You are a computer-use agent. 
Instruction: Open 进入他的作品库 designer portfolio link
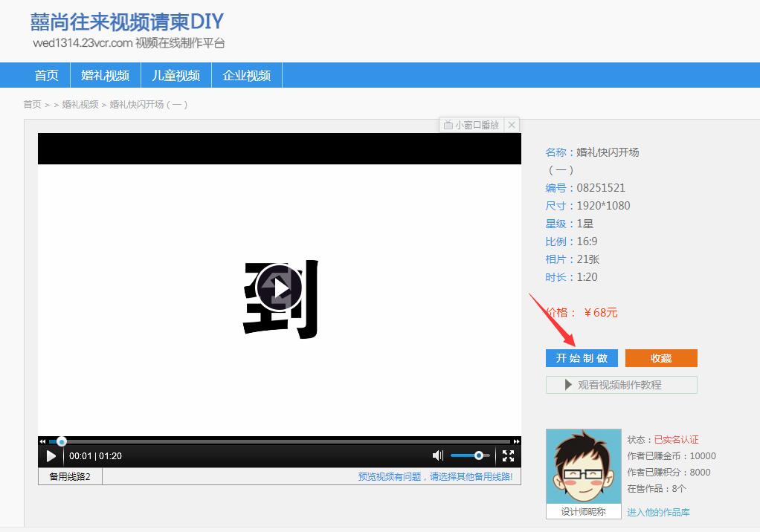657,512
